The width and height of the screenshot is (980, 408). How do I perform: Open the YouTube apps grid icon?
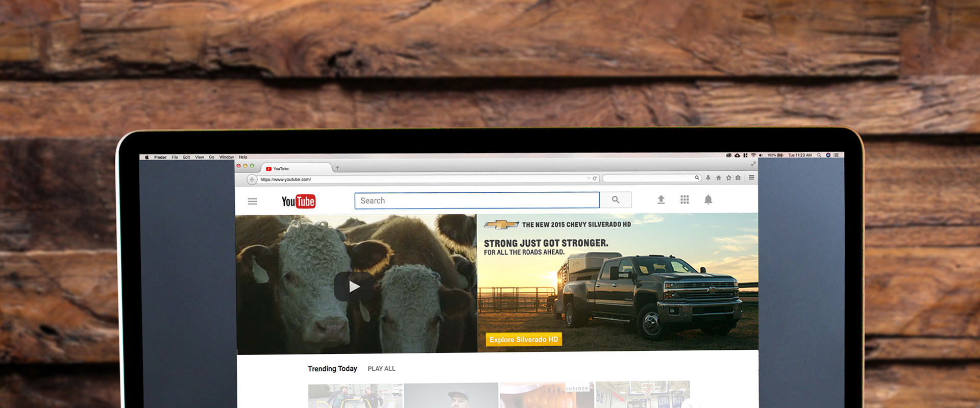pyautogui.click(x=684, y=199)
